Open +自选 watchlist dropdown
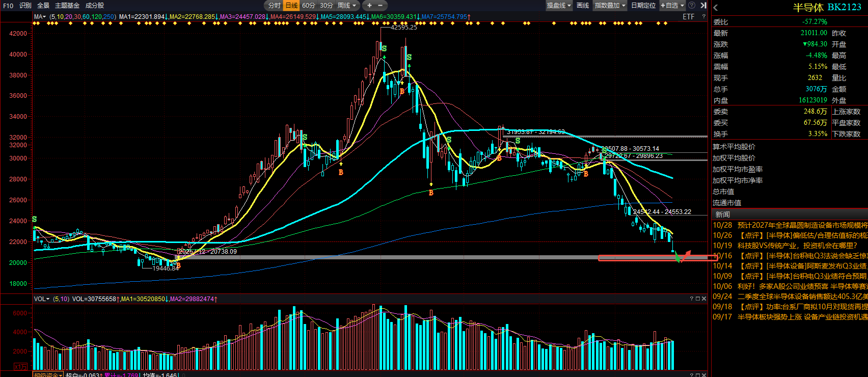This screenshot has width=868, height=377. click(672, 5)
